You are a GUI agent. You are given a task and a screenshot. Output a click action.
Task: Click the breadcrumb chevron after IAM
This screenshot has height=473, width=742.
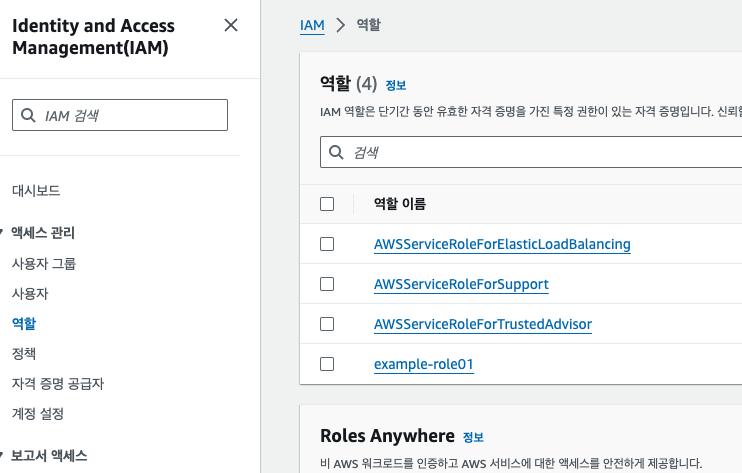tap(340, 25)
